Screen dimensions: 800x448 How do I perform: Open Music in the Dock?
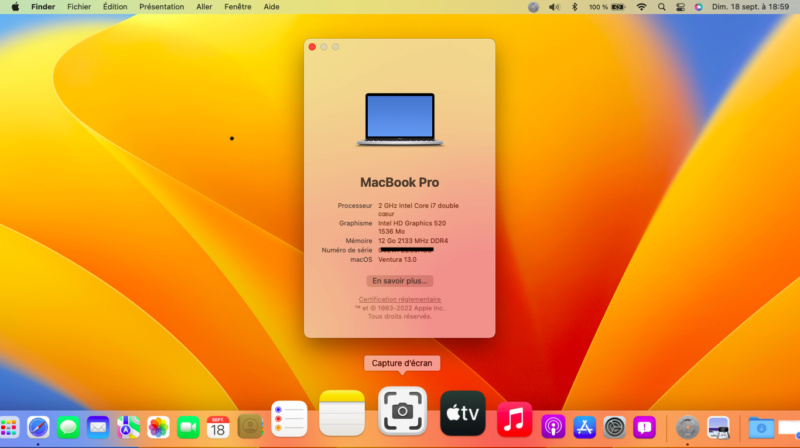pyautogui.click(x=514, y=419)
